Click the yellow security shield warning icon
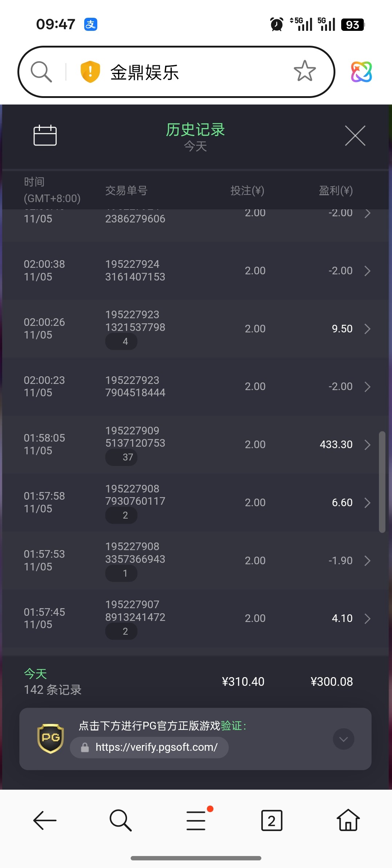This screenshot has height=868, width=392. [x=90, y=71]
